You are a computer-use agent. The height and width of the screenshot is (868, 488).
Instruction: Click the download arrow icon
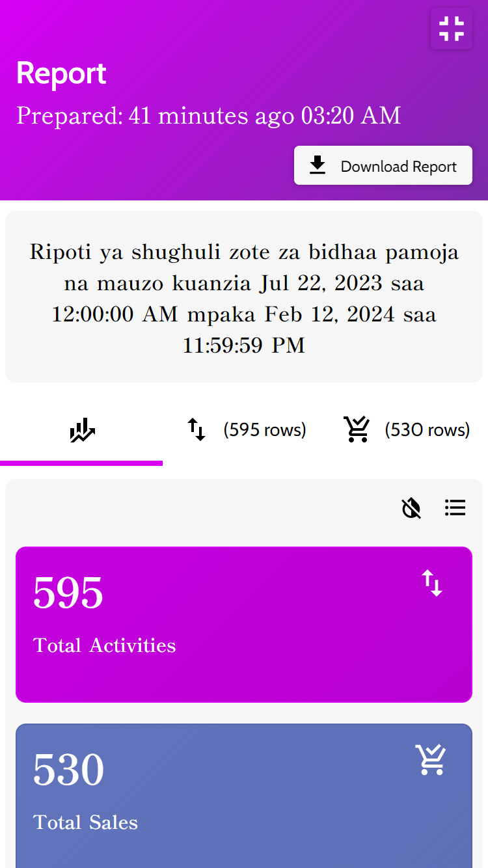[318, 166]
